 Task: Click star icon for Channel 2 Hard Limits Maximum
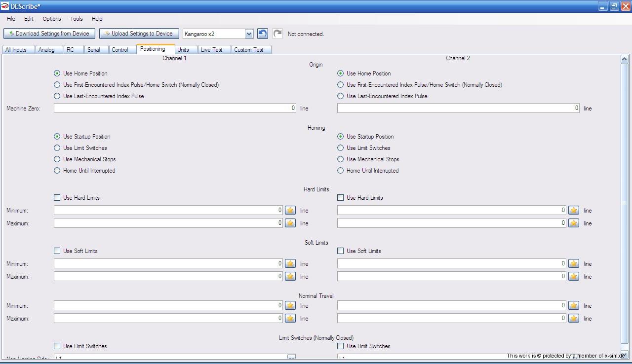573,223
